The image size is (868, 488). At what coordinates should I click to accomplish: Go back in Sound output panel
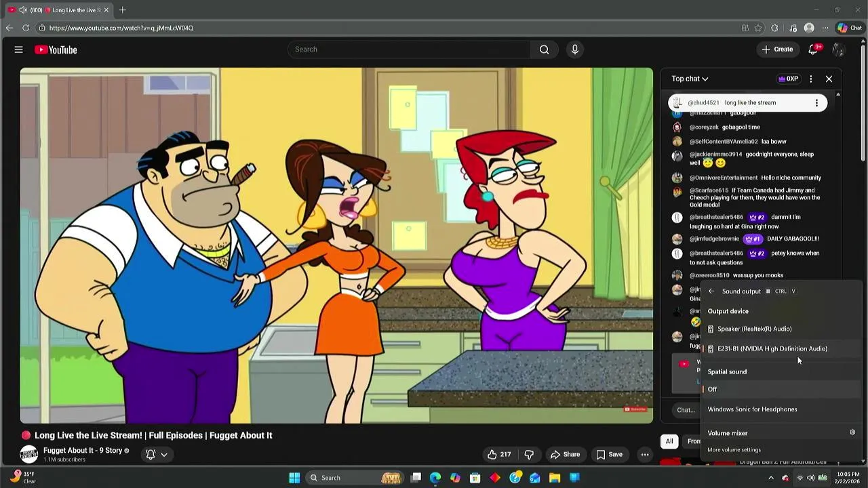click(x=711, y=291)
